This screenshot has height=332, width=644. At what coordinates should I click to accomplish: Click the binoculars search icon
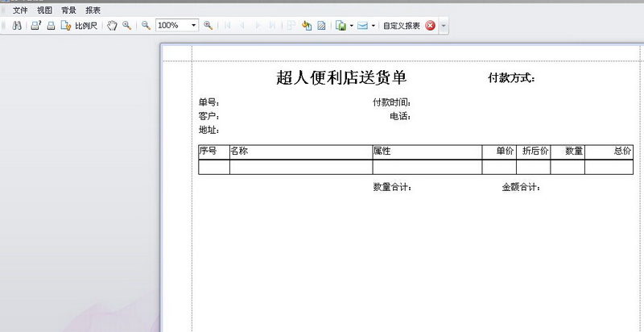(x=17, y=26)
